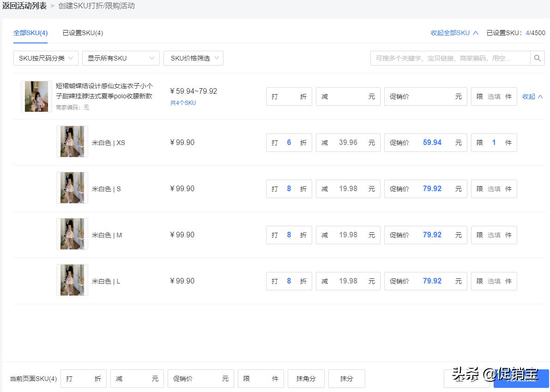
Task: Open the 显示所有SKU filter dropdown
Action: coord(121,58)
